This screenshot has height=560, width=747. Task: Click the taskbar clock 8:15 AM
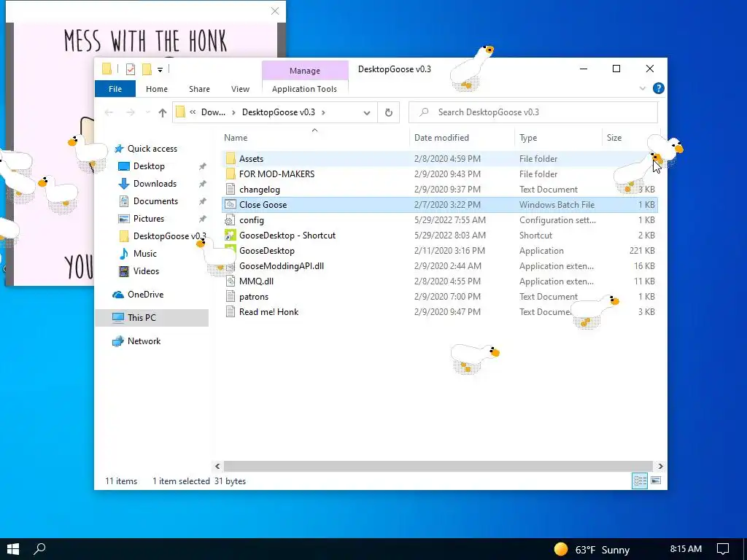(x=686, y=549)
